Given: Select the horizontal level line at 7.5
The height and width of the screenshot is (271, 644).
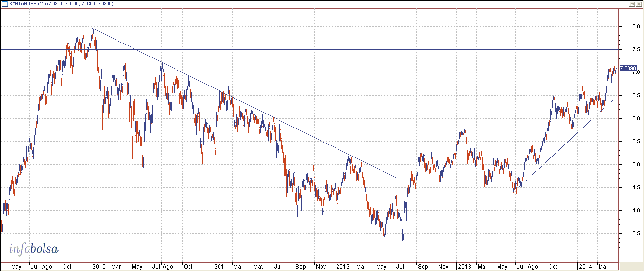Looking at the screenshot, I should tap(309, 49).
